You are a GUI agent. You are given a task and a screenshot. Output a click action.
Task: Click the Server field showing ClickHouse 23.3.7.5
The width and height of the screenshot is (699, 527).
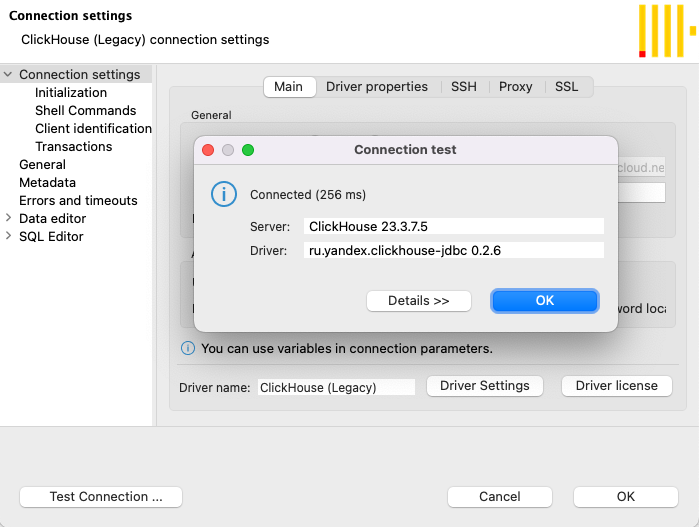[x=454, y=226]
